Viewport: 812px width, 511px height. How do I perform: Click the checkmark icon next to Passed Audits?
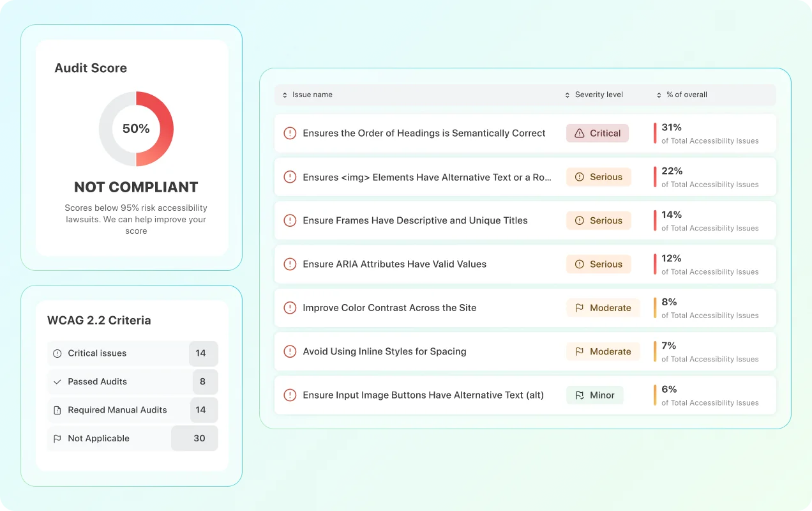click(57, 382)
